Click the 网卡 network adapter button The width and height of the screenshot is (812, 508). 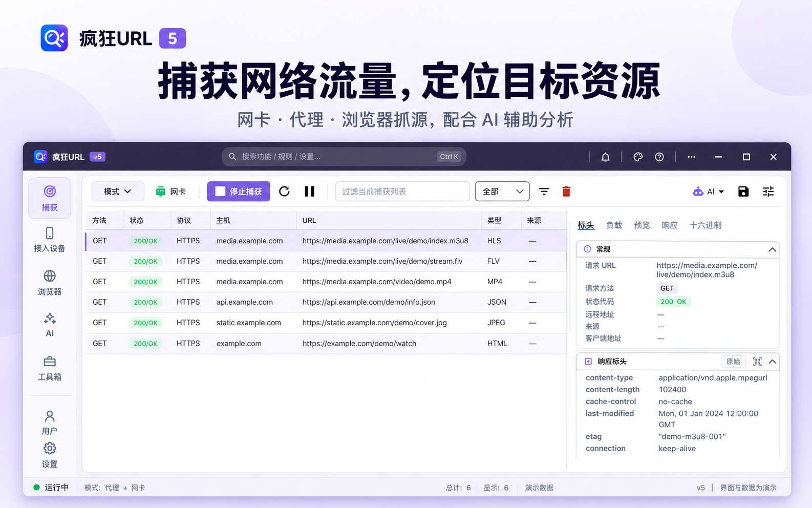[171, 192]
